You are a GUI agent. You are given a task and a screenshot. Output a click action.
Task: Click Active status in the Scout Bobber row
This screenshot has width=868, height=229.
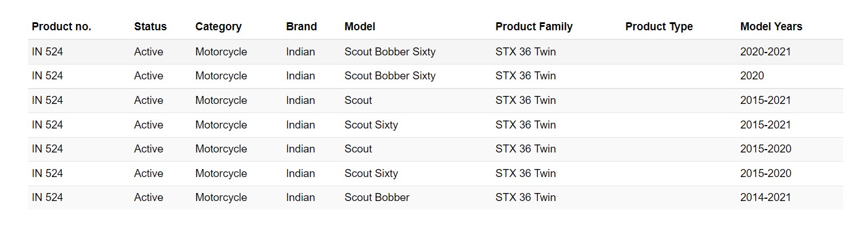[x=148, y=198]
